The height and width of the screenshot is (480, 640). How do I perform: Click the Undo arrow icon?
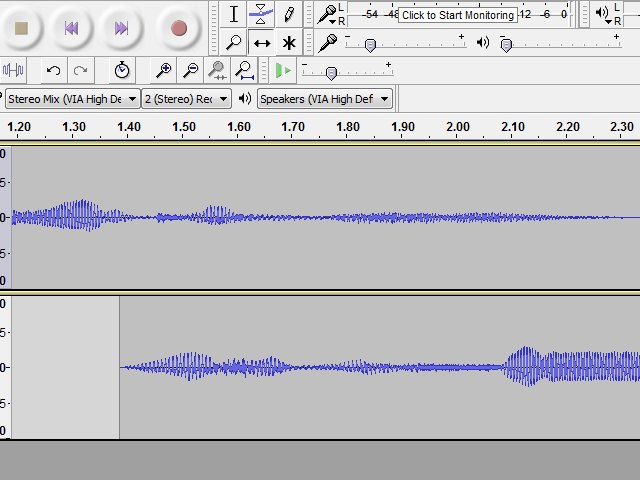(x=53, y=70)
